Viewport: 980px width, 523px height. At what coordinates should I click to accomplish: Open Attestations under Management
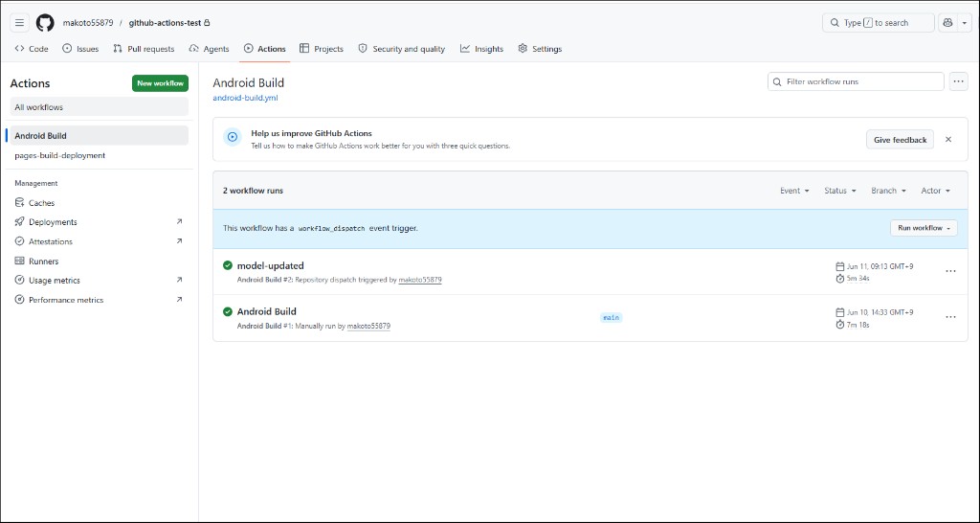tap(100, 241)
